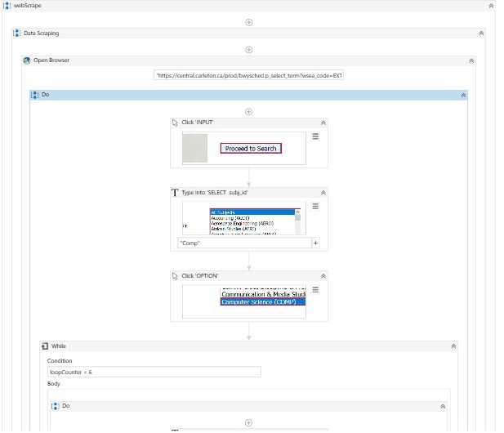The height and width of the screenshot is (433, 504).
Task: Open the Computer Science (COMP) screenshot thumbnail
Action: [x=244, y=301]
